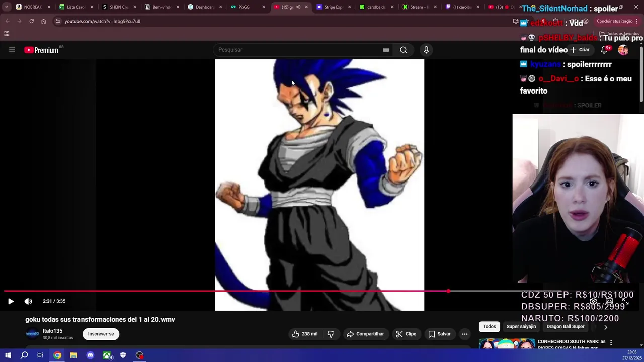Show more filter chips with right arrow
Image resolution: width=644 pixels, height=362 pixels.
tap(606, 327)
